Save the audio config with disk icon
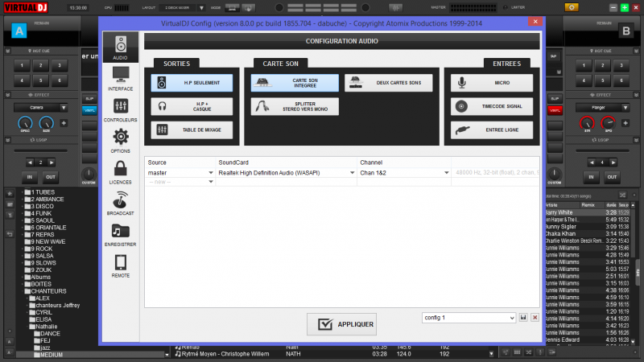This screenshot has height=362, width=644. (523, 318)
